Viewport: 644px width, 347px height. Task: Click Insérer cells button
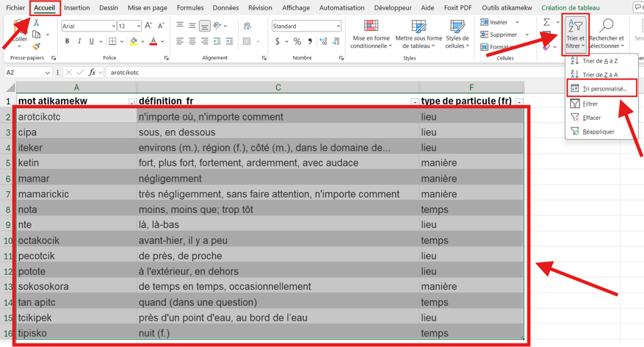point(494,22)
